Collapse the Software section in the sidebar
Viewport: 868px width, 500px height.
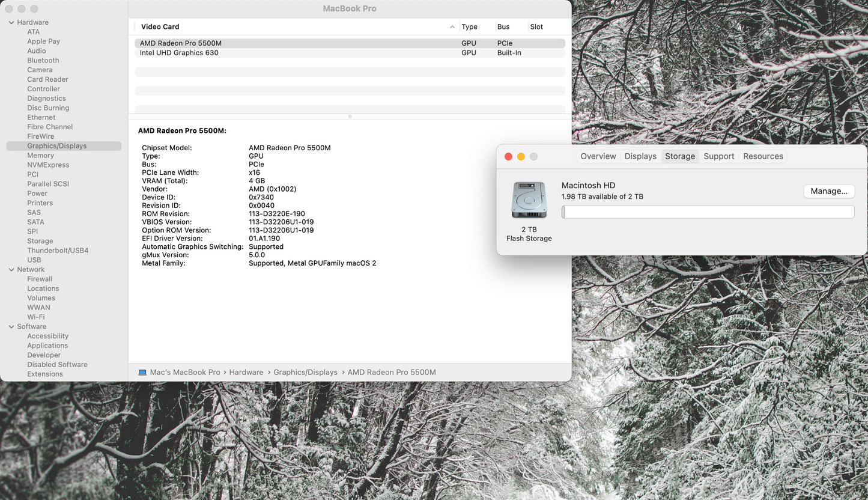(x=11, y=326)
